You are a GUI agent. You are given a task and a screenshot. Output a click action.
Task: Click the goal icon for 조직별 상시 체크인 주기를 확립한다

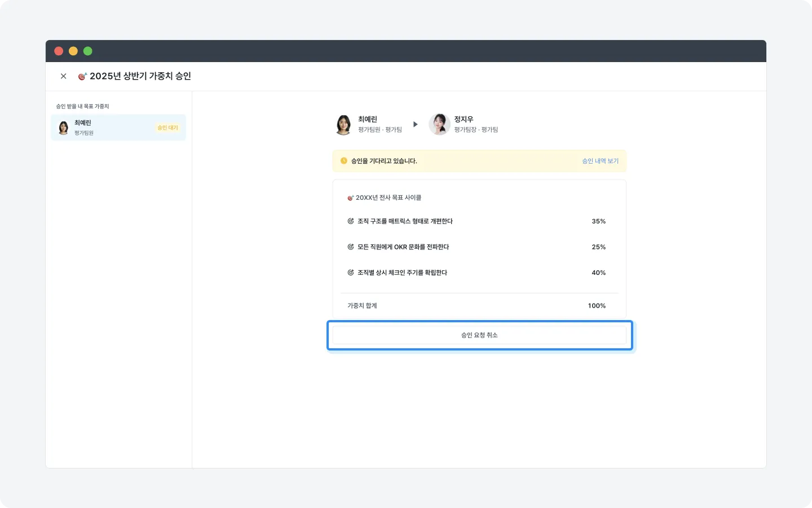pyautogui.click(x=351, y=273)
